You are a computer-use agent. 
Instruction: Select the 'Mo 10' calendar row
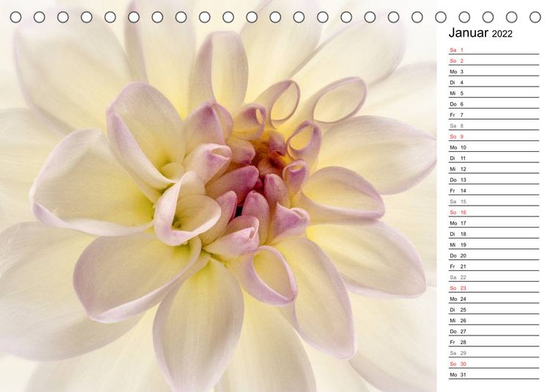point(494,148)
